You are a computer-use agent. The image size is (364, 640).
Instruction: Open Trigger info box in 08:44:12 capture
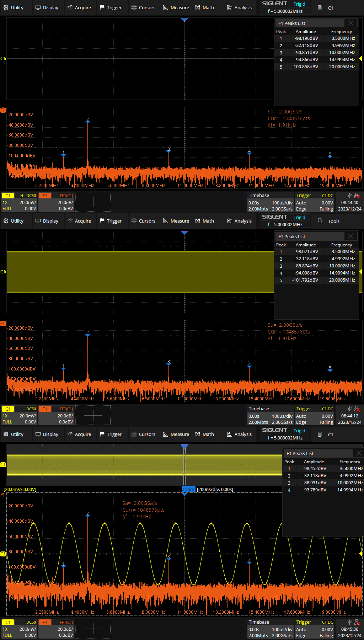315,415
